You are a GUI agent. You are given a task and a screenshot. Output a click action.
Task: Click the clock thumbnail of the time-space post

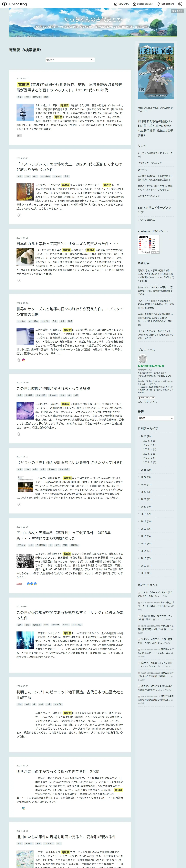[25, 411]
